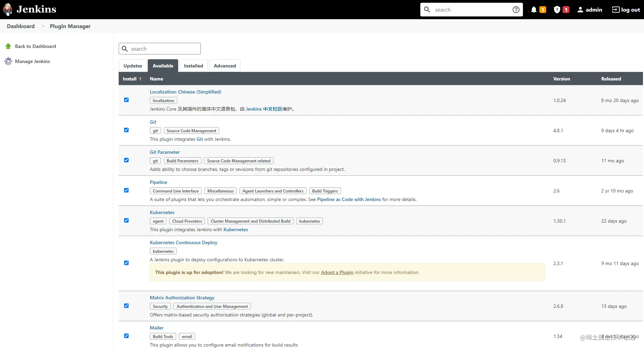Image resolution: width=644 pixels, height=350 pixels.
Task: Uncheck the Git Parameter plugin checkbox
Action: [126, 160]
